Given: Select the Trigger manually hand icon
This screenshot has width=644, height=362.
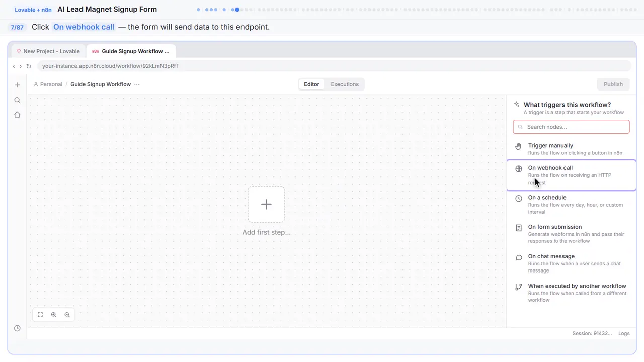Looking at the screenshot, I should (519, 146).
